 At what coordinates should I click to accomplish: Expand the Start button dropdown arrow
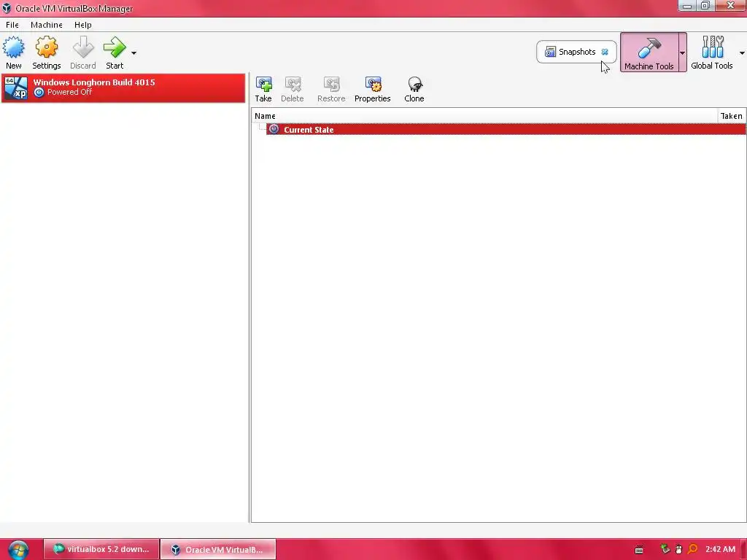tap(134, 52)
